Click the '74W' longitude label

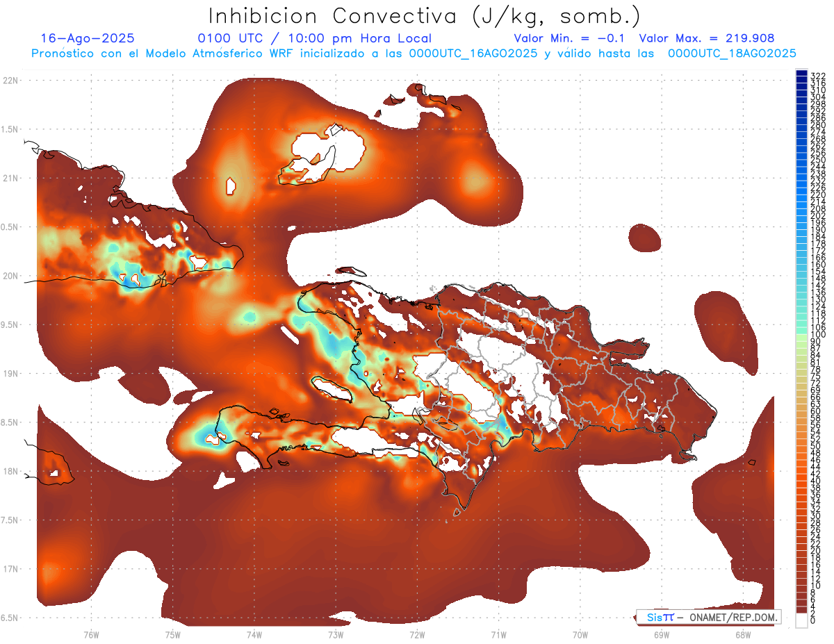[x=254, y=634]
